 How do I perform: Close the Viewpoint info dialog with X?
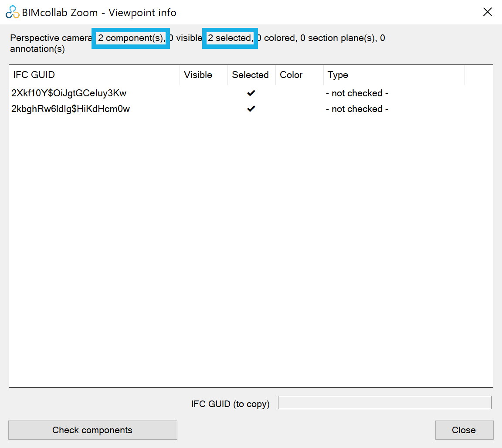pyautogui.click(x=487, y=12)
